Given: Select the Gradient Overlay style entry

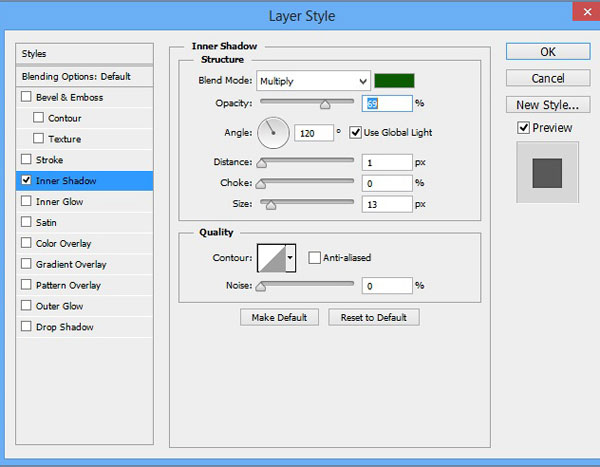Looking at the screenshot, I should coord(71,264).
